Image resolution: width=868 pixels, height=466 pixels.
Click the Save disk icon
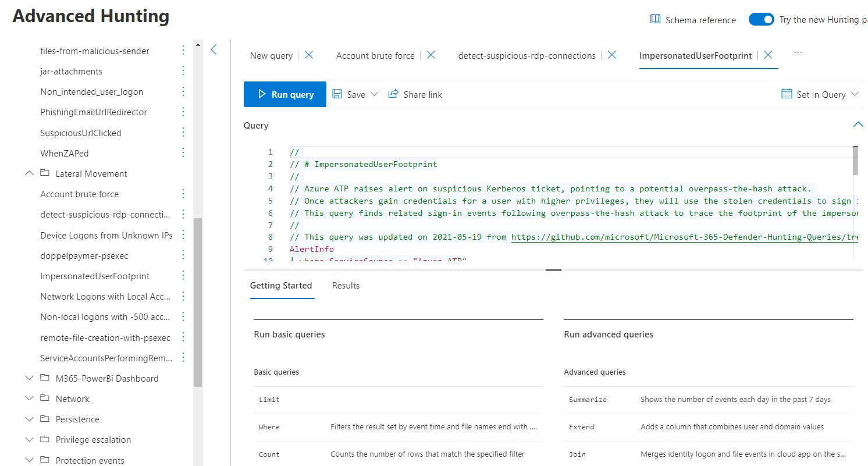coord(337,94)
